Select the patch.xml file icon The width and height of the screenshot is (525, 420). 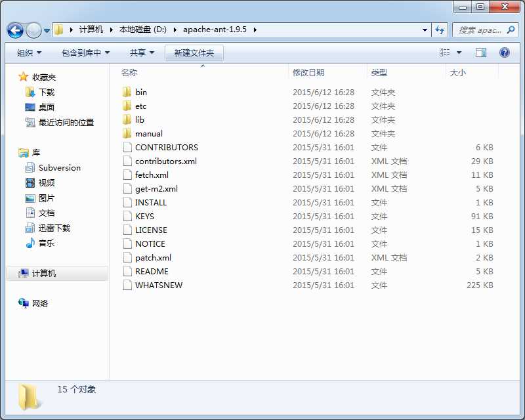coord(127,257)
